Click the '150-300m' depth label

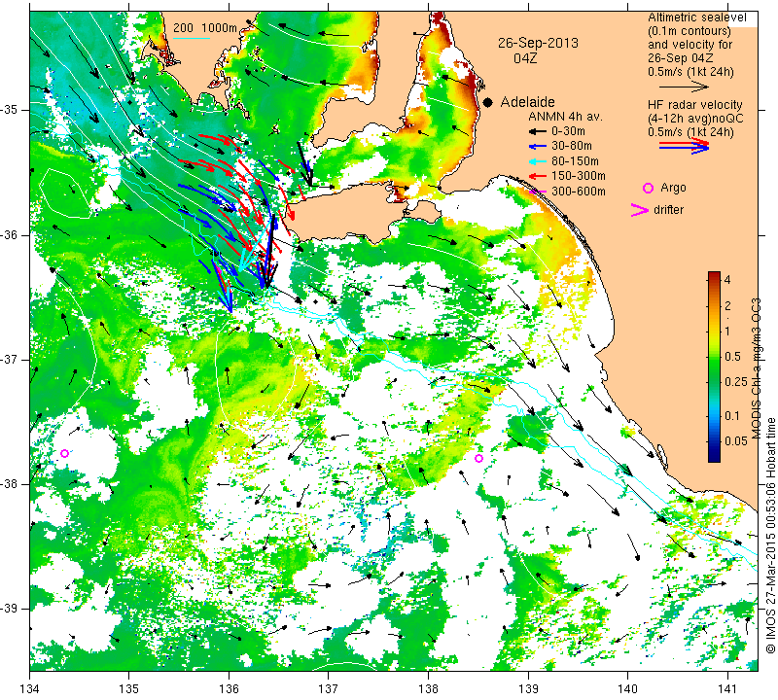(x=578, y=176)
